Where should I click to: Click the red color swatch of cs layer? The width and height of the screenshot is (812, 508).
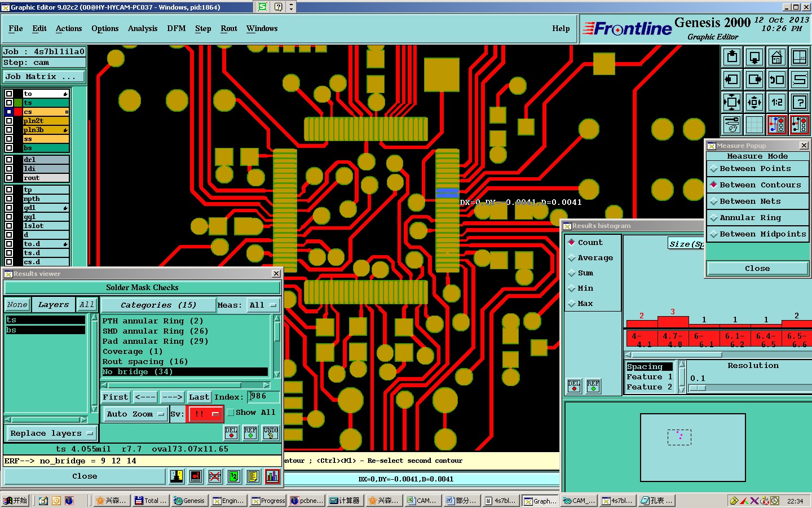[18, 112]
